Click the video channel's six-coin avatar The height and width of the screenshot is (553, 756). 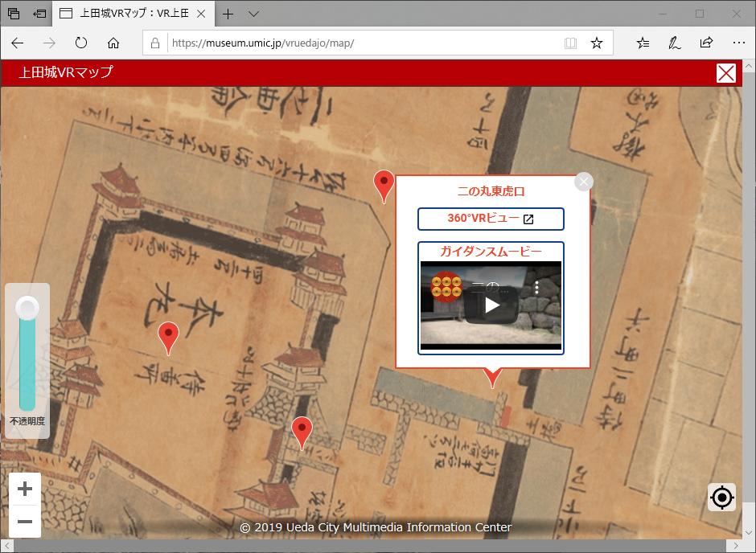click(446, 287)
